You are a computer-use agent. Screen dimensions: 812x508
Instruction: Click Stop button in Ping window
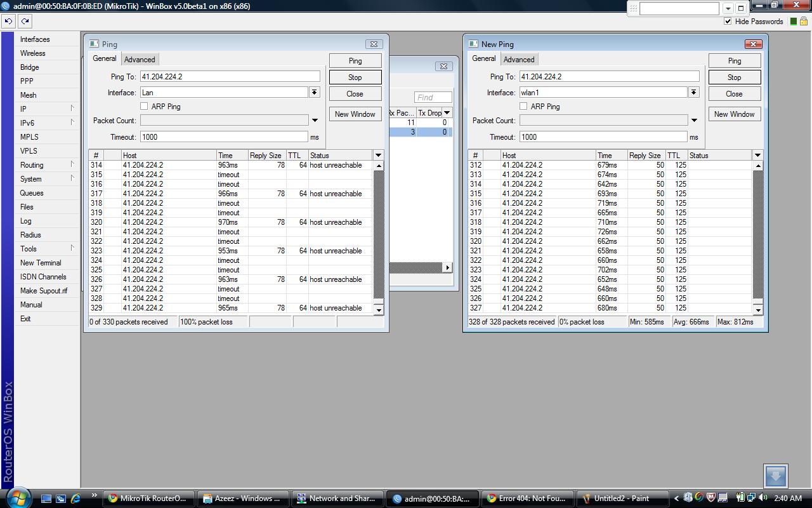(355, 77)
